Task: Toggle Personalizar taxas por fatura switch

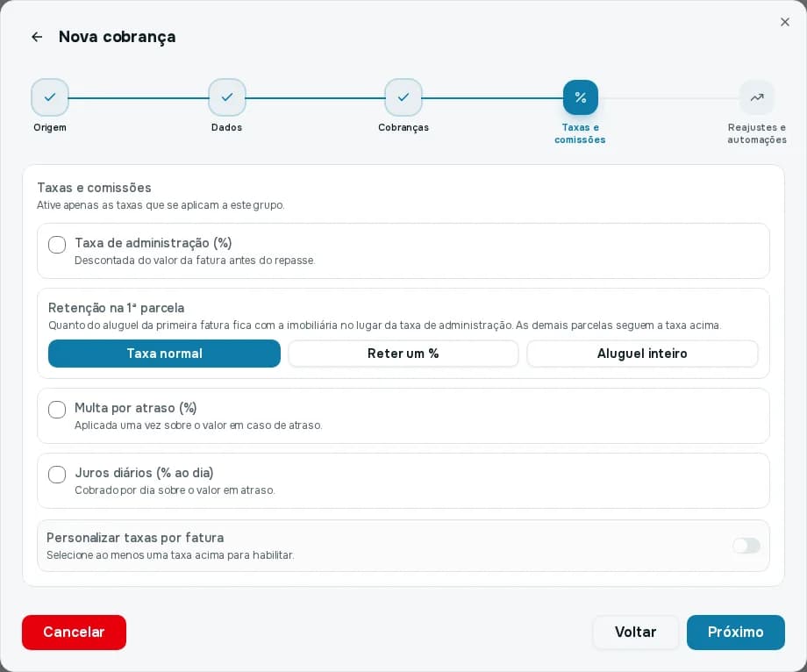Action: [746, 546]
